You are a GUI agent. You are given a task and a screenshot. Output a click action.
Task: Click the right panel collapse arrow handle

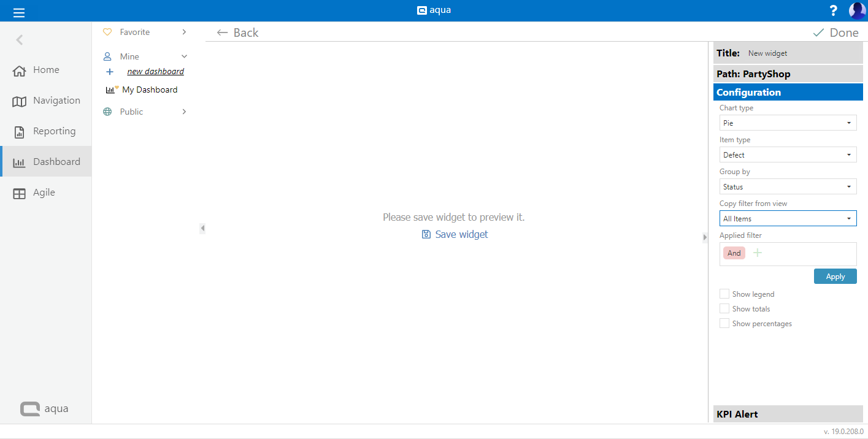pyautogui.click(x=705, y=238)
